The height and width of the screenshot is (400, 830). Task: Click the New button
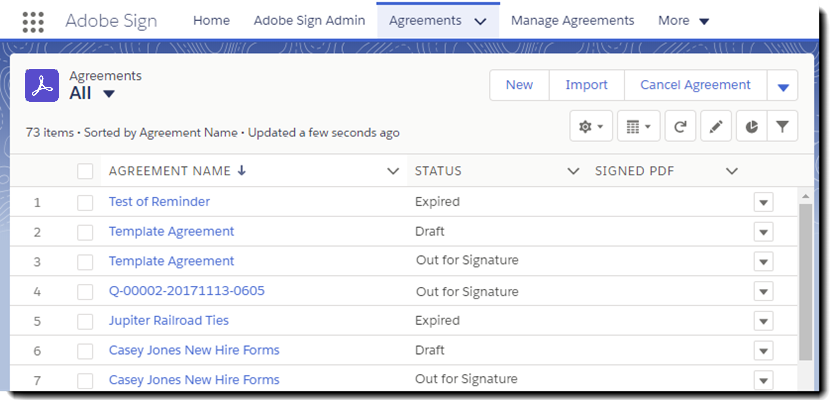point(519,85)
